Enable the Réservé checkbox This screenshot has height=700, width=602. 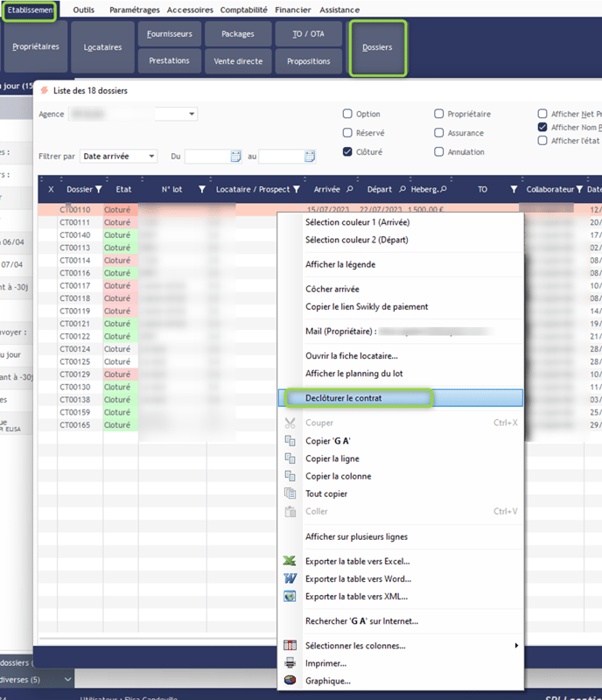347,133
